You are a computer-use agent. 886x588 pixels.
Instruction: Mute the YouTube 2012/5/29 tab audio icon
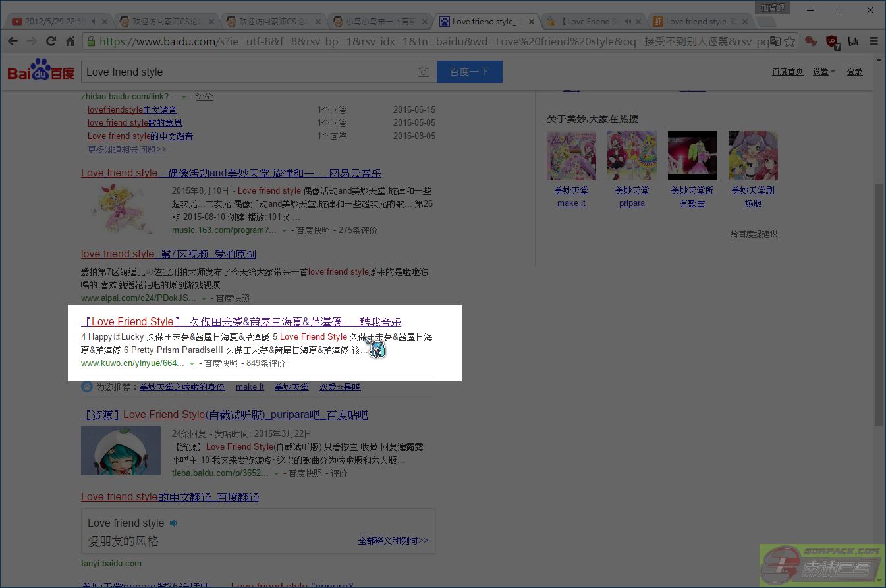tap(94, 22)
